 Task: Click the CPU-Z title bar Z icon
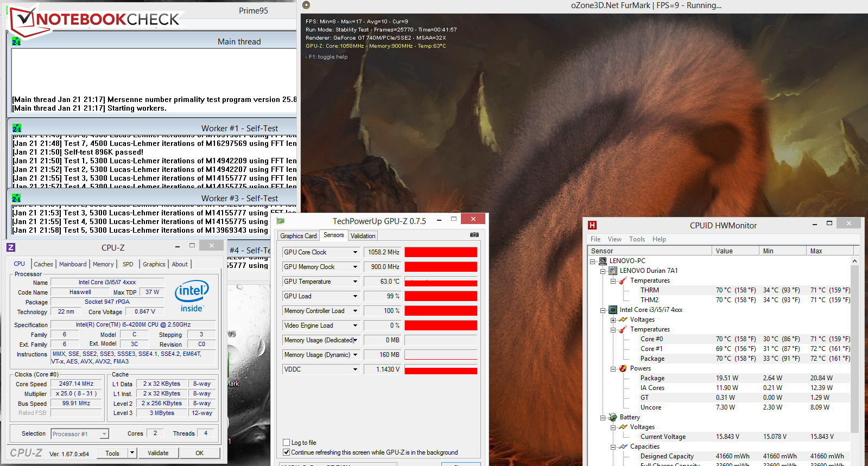[11, 247]
